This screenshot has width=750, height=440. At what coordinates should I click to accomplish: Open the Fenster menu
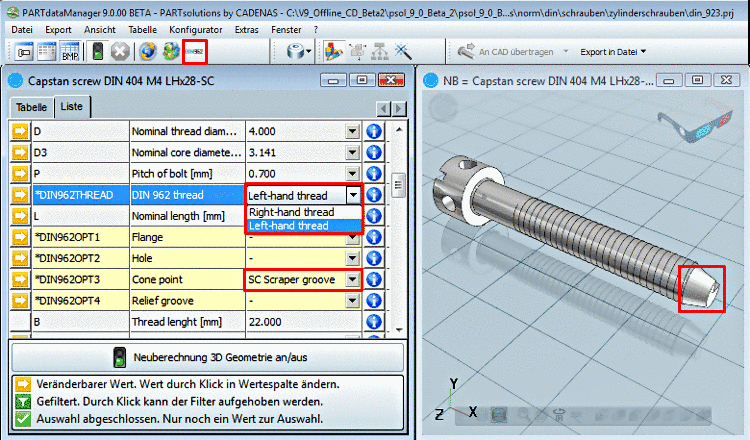pyautogui.click(x=286, y=30)
